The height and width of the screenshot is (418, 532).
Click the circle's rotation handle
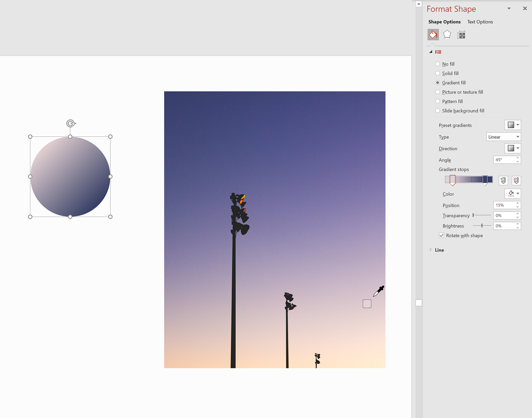(71, 123)
